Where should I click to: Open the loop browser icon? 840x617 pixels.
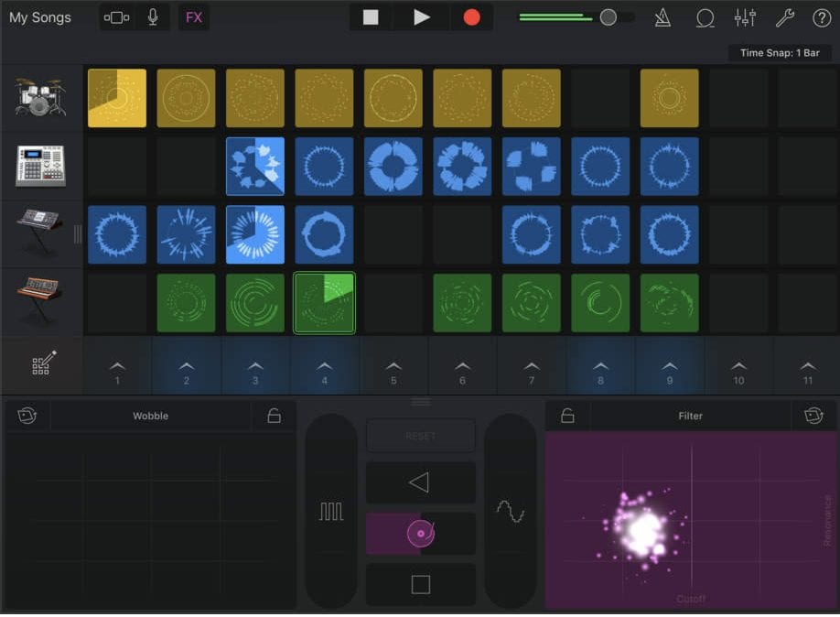(x=705, y=17)
